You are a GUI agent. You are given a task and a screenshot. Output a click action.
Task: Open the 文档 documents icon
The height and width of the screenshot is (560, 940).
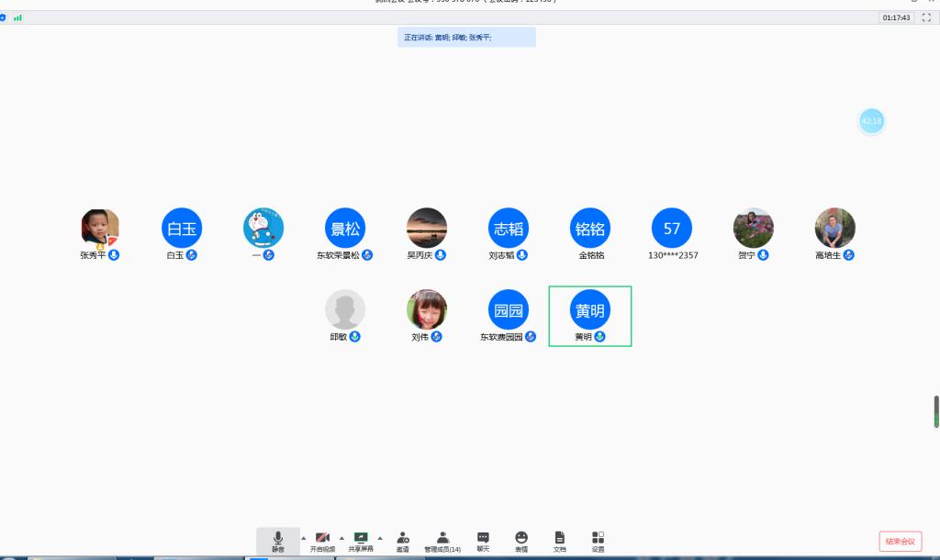pos(559,541)
